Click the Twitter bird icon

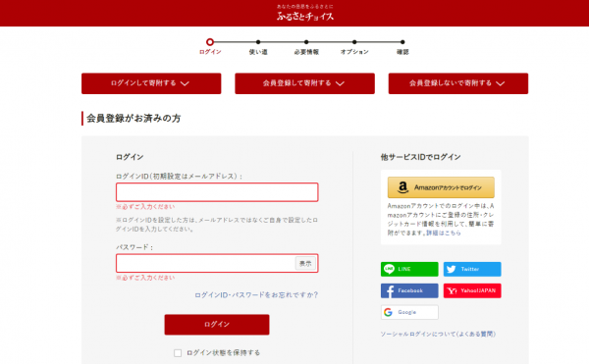452,269
